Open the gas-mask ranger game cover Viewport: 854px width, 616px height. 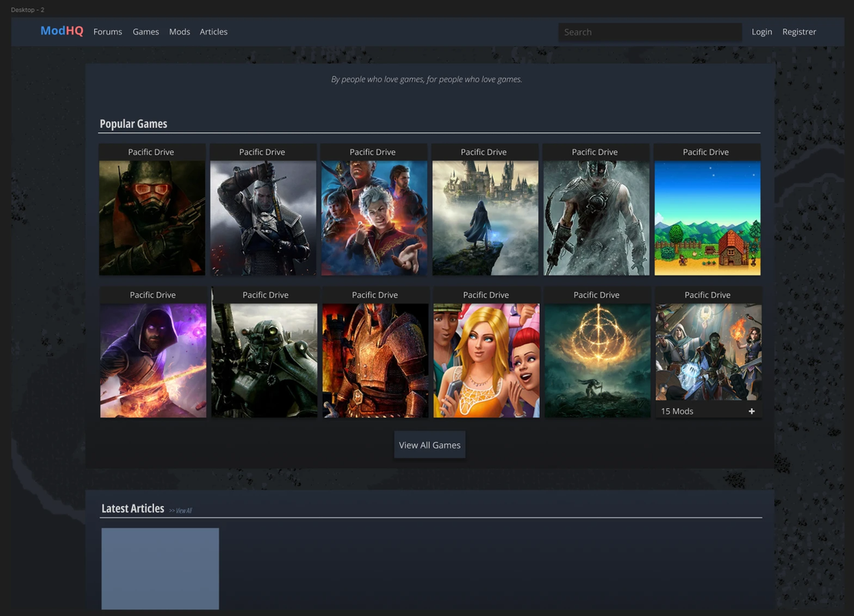coord(152,218)
